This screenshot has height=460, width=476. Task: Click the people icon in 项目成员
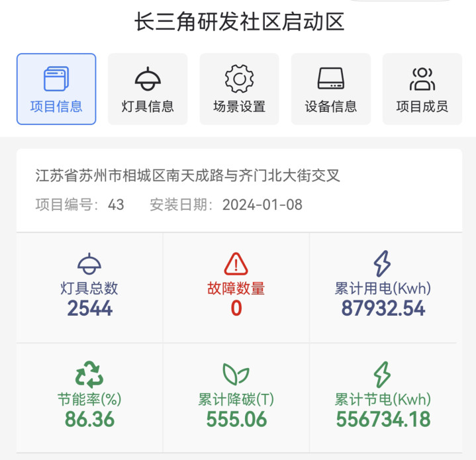click(422, 79)
